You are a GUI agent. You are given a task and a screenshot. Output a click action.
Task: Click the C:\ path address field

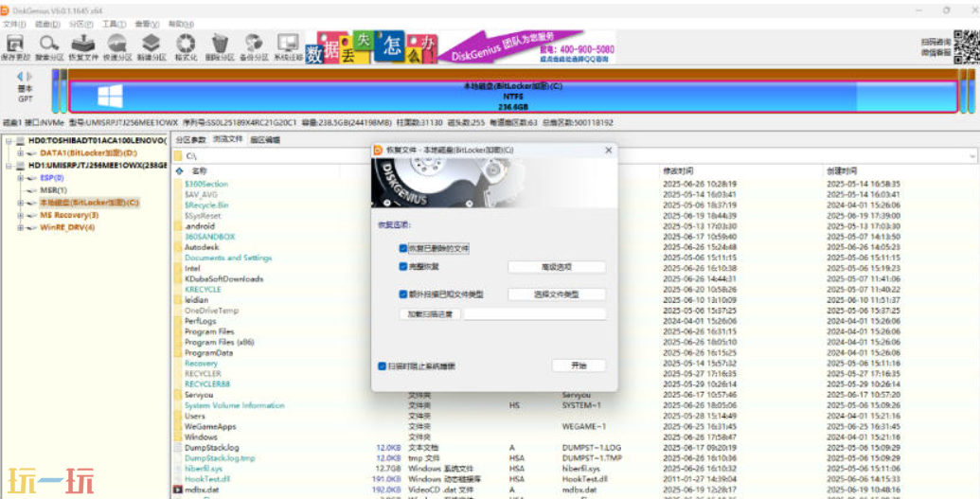pos(575,155)
